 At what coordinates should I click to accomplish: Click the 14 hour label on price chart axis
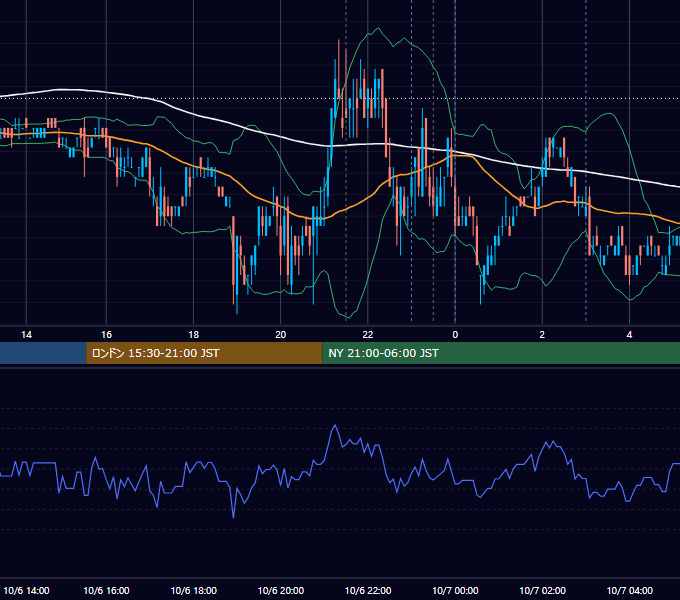click(x=26, y=335)
